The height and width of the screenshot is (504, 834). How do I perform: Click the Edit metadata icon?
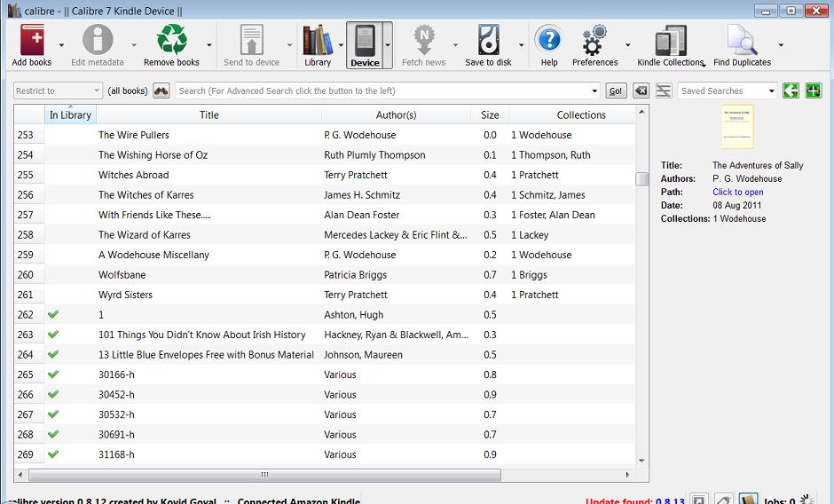tap(98, 39)
